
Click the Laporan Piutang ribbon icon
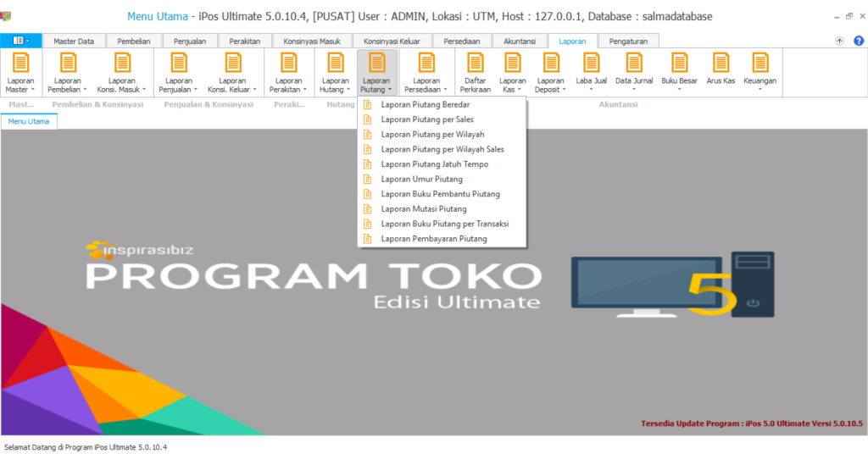pyautogui.click(x=376, y=73)
